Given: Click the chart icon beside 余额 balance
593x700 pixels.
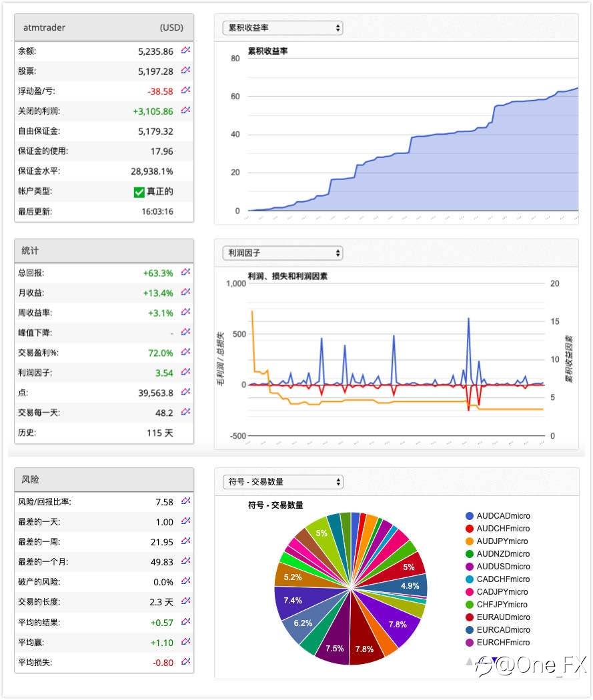Looking at the screenshot, I should pyautogui.click(x=185, y=51).
